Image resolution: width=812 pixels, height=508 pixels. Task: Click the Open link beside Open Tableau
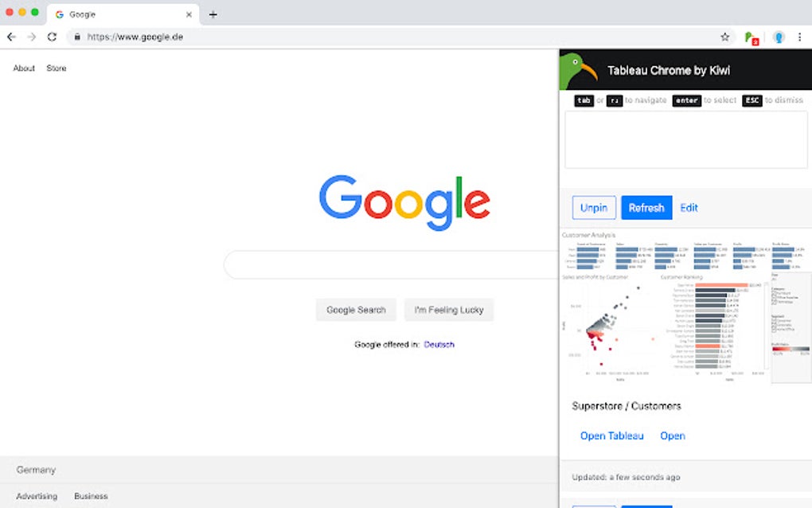pos(672,436)
